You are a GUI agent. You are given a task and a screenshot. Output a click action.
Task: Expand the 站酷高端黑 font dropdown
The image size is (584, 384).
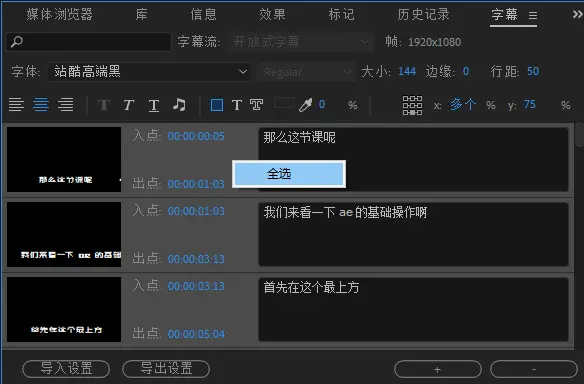coord(149,72)
